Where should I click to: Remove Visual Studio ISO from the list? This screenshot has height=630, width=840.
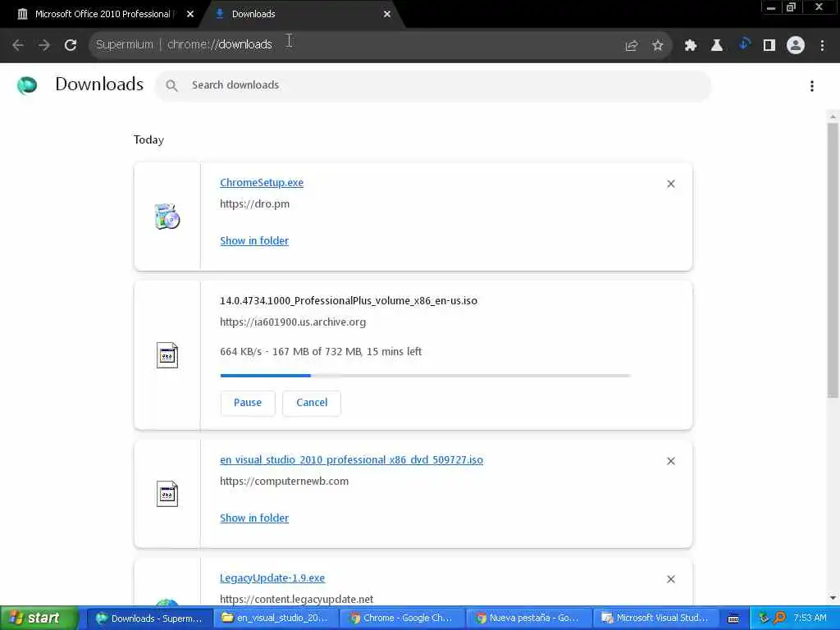coord(671,461)
